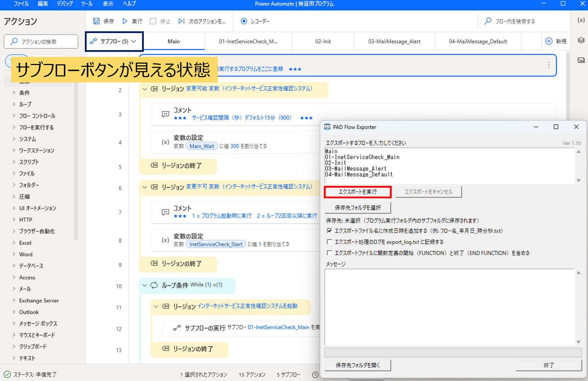This screenshot has height=381, width=588.
Task: Click 保存先フォルダを選択 button
Action: (x=358, y=208)
